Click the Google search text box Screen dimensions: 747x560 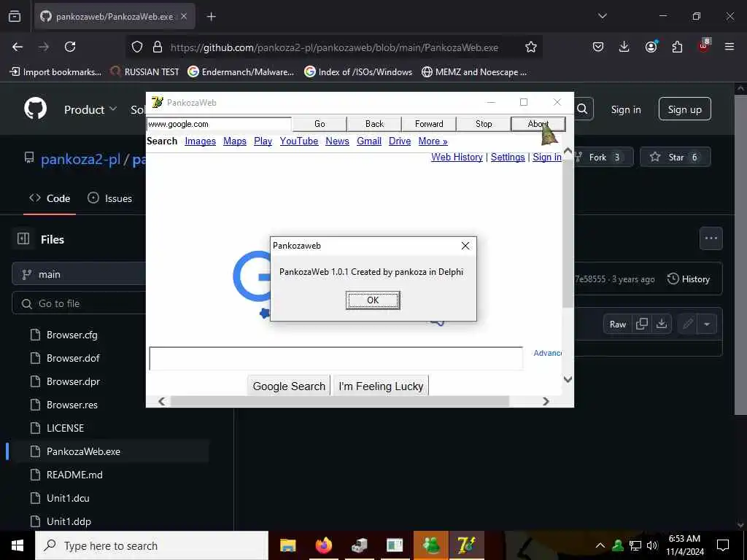[336, 359]
